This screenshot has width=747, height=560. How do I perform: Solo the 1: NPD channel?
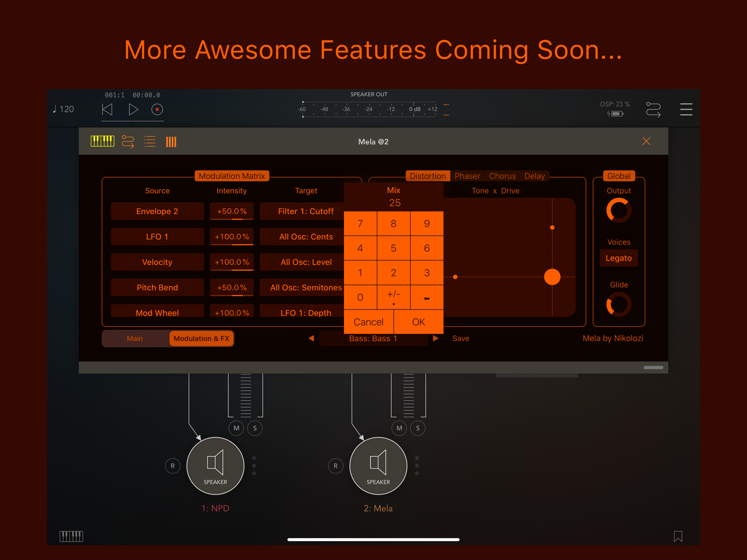click(255, 428)
